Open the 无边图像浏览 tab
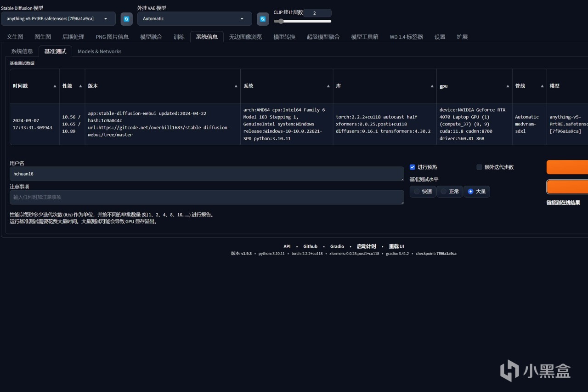The image size is (588, 392). 245,37
